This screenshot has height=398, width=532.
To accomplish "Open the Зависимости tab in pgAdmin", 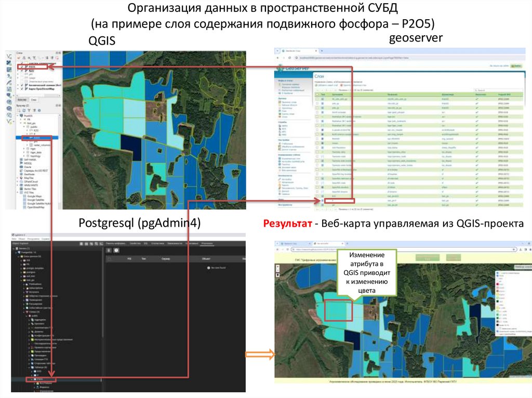I will pyautogui.click(x=175, y=243).
